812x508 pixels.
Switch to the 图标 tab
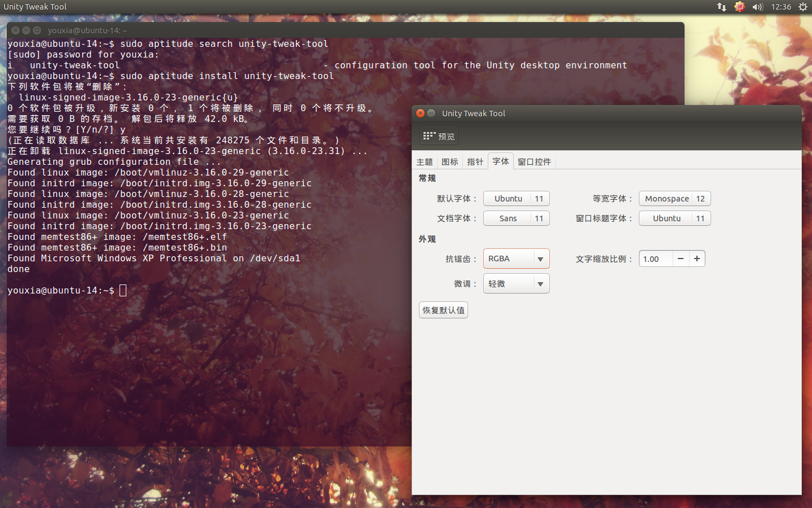(449, 162)
